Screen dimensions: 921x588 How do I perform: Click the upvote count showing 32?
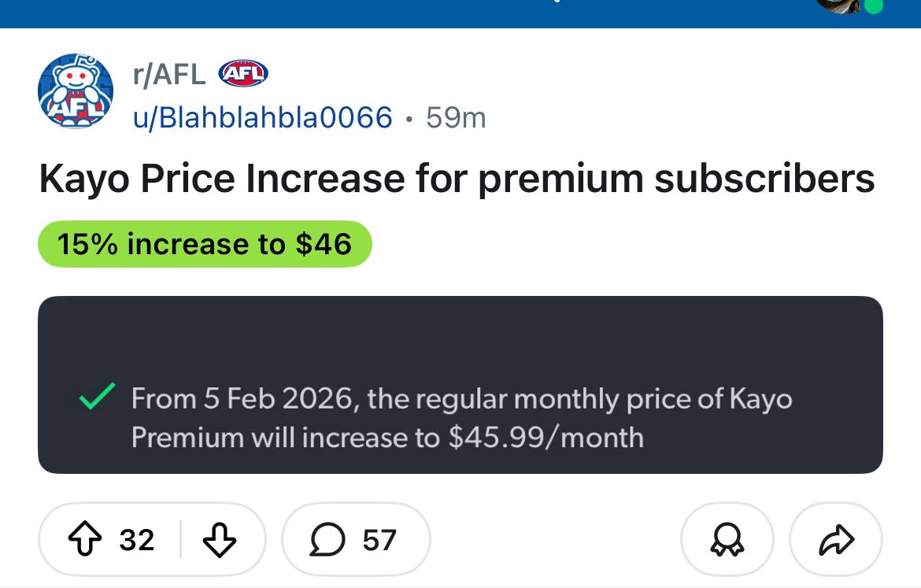[x=137, y=540]
